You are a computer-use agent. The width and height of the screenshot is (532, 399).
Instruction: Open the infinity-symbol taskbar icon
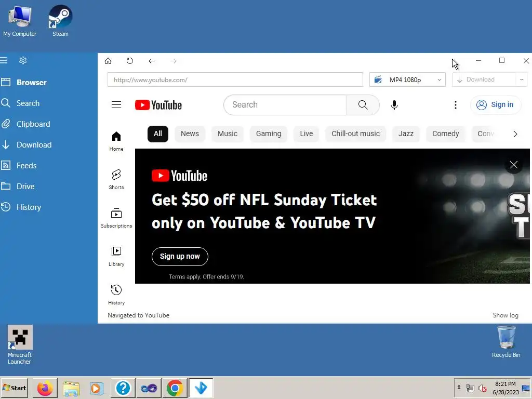[x=149, y=388]
